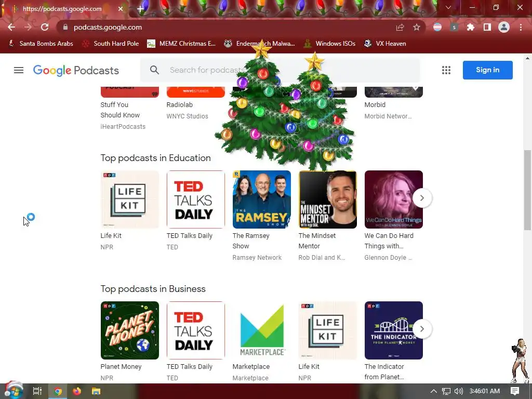Open the taskbar clock showing 3:46:01 AM
The image size is (532, 399).
pyautogui.click(x=485, y=391)
